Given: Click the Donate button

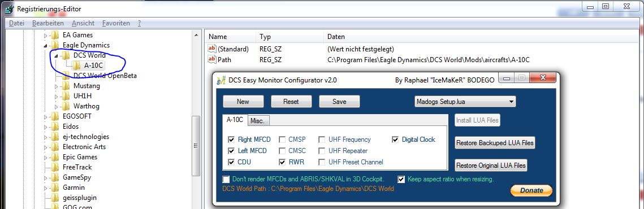Looking at the screenshot, I should [531, 190].
